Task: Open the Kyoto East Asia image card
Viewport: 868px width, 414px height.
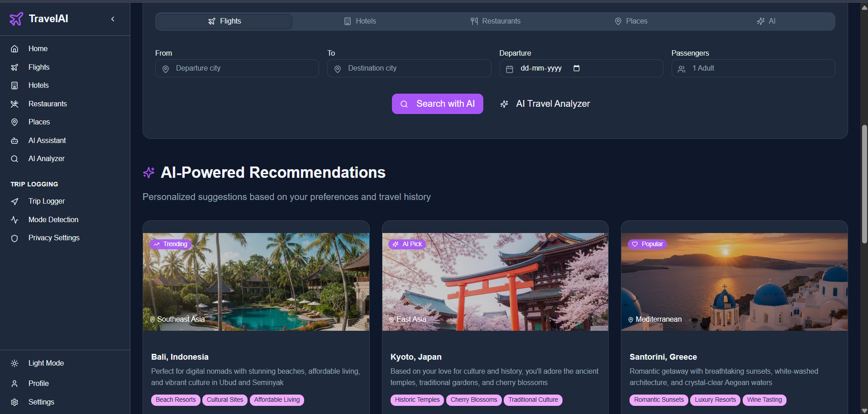Action: point(495,282)
